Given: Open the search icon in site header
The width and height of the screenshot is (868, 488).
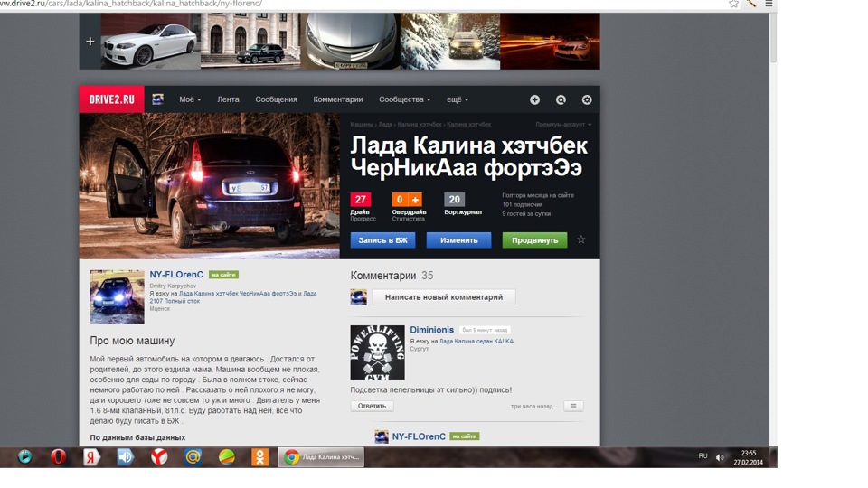Looking at the screenshot, I should tap(561, 99).
